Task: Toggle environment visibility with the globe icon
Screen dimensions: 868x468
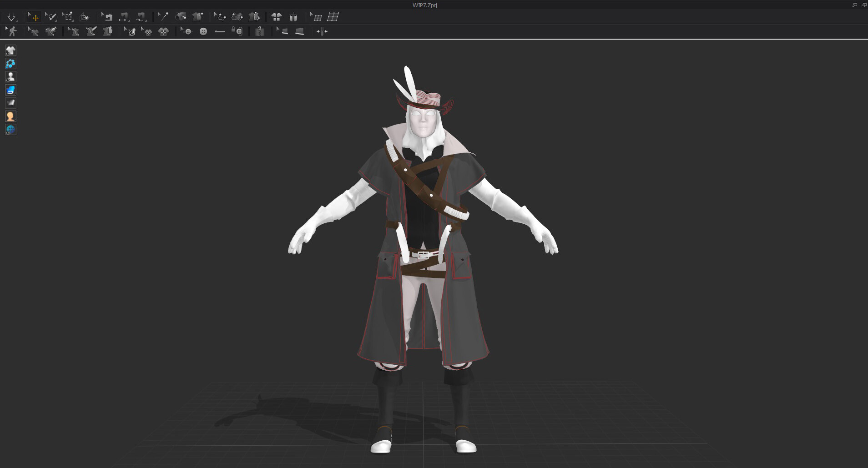Action: pyautogui.click(x=10, y=130)
